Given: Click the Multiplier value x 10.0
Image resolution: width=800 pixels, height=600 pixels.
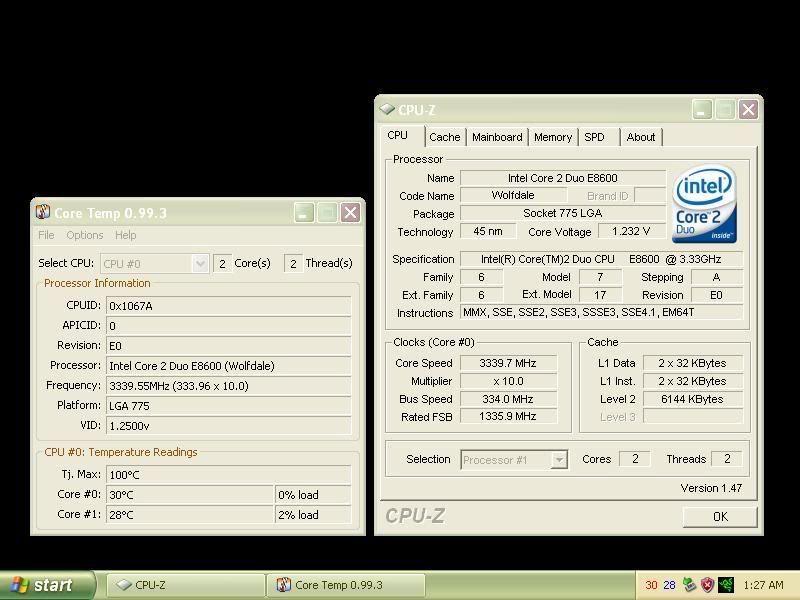Looking at the screenshot, I should coord(508,381).
